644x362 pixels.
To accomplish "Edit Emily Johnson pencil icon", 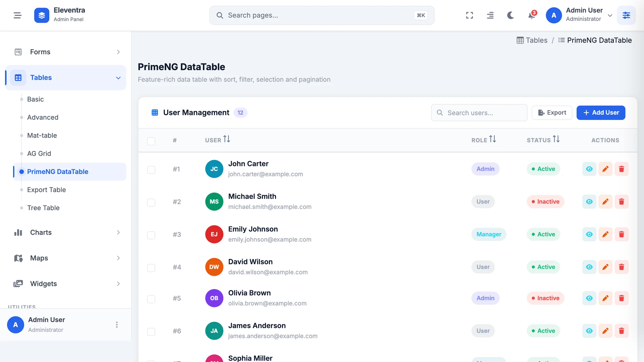I will (x=605, y=234).
